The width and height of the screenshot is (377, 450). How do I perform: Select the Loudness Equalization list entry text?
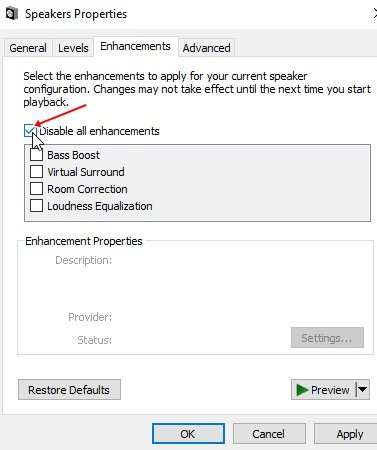(100, 206)
